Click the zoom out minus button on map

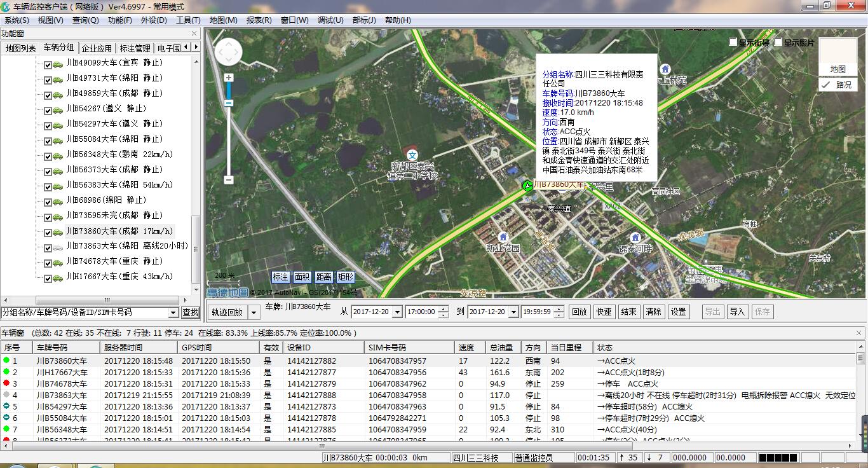tap(229, 180)
